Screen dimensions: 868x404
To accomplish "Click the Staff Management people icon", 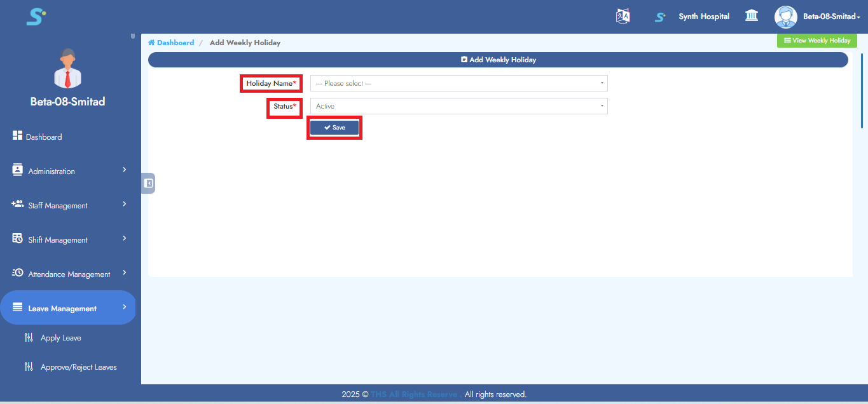I will (18, 205).
